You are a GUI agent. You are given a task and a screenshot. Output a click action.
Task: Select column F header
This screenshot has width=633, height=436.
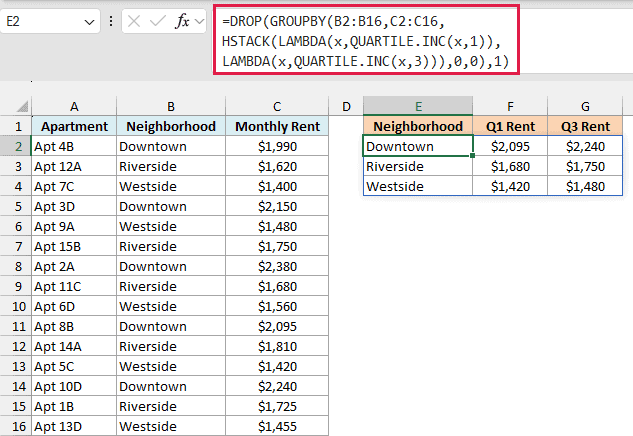point(510,106)
